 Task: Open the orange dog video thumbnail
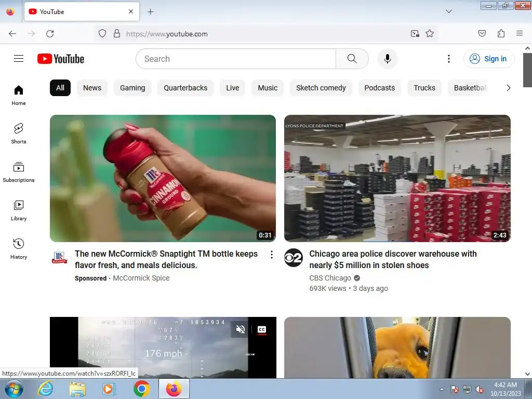pyautogui.click(x=397, y=348)
